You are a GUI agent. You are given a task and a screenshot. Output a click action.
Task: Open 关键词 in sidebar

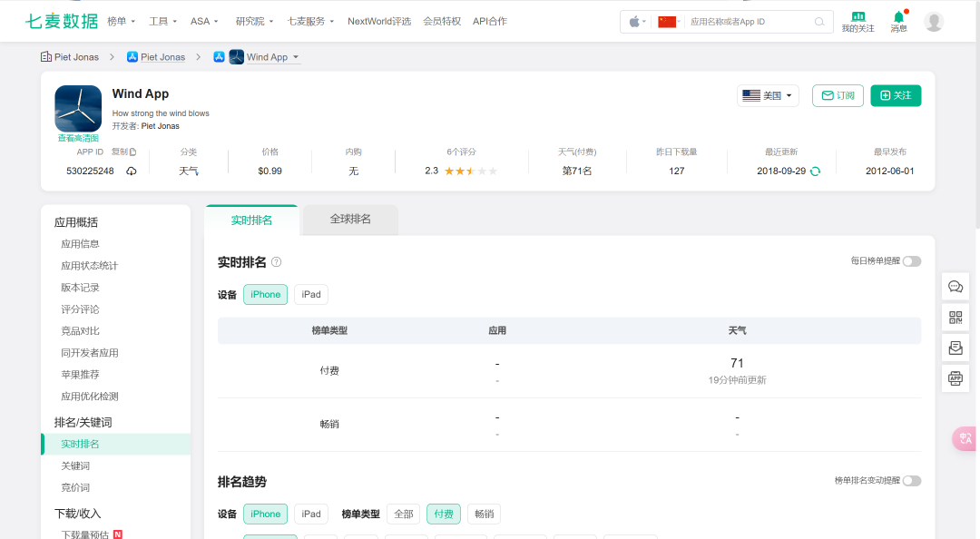coord(75,465)
